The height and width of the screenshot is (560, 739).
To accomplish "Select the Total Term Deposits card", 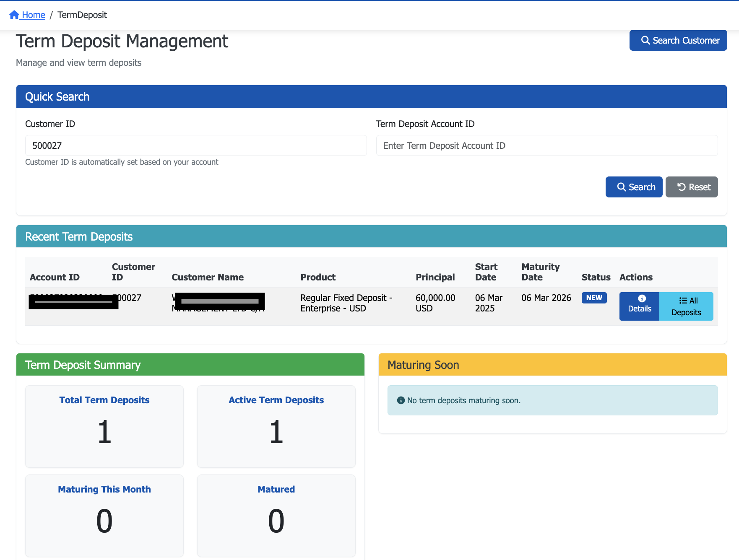I will coord(104,426).
